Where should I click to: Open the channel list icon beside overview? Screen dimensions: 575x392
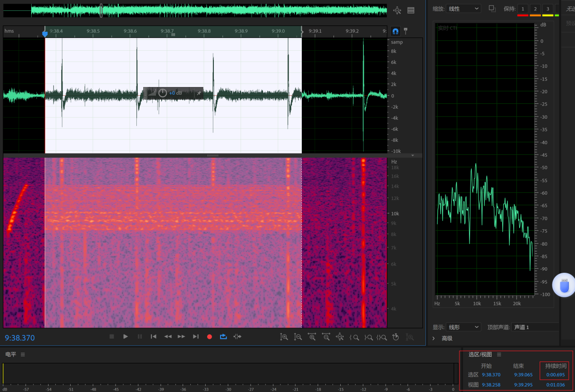tap(411, 10)
